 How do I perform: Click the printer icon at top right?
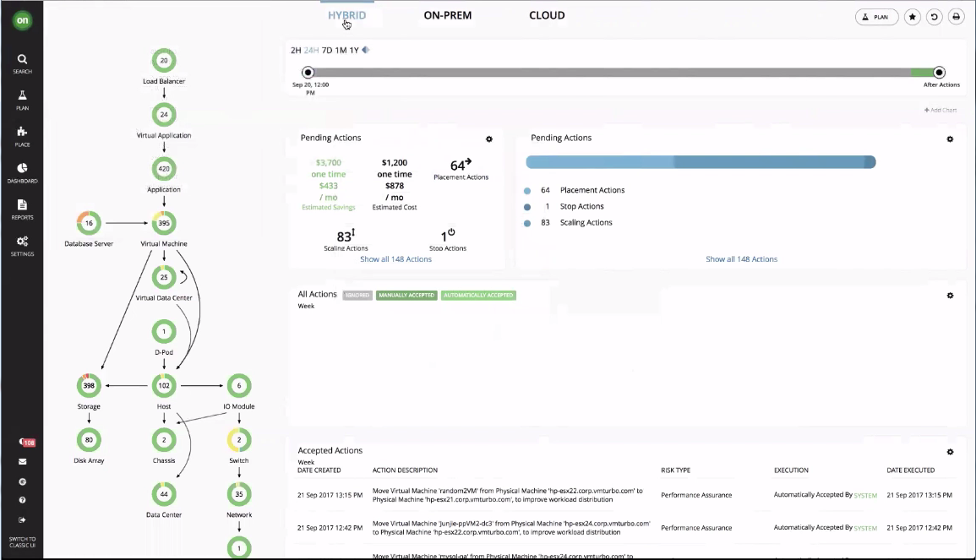pyautogui.click(x=956, y=17)
